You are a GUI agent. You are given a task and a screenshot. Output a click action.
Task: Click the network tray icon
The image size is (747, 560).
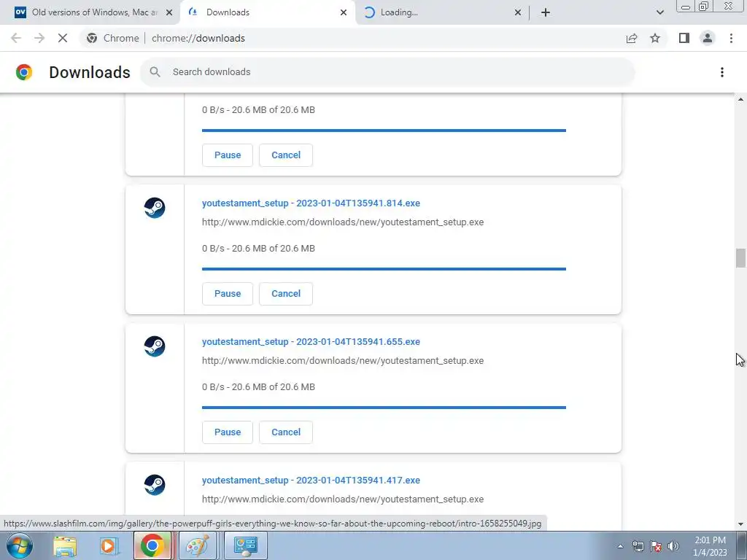(638, 547)
